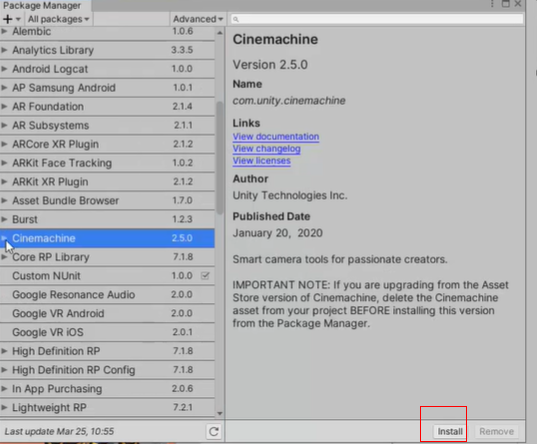Click the Cinemachine title heading
The height and width of the screenshot is (444, 537).
tap(275, 39)
